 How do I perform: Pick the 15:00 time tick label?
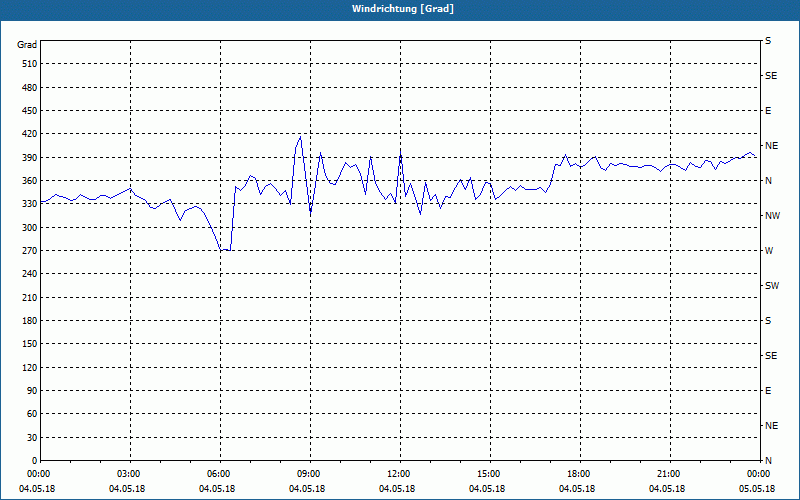490,474
